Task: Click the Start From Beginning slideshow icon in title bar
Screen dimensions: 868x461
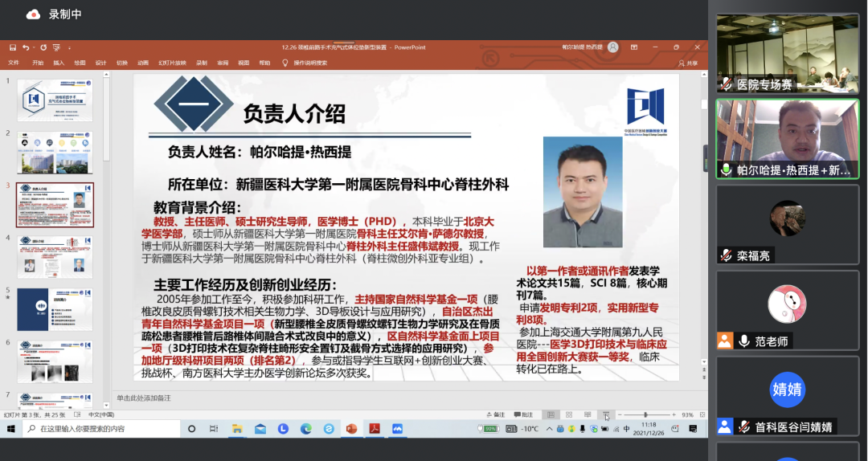Action: (56, 47)
